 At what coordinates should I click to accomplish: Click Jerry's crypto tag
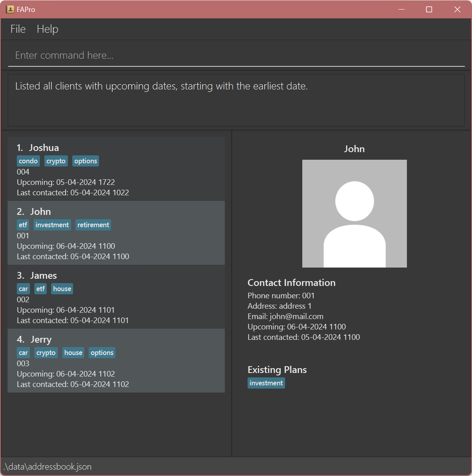pyautogui.click(x=46, y=353)
